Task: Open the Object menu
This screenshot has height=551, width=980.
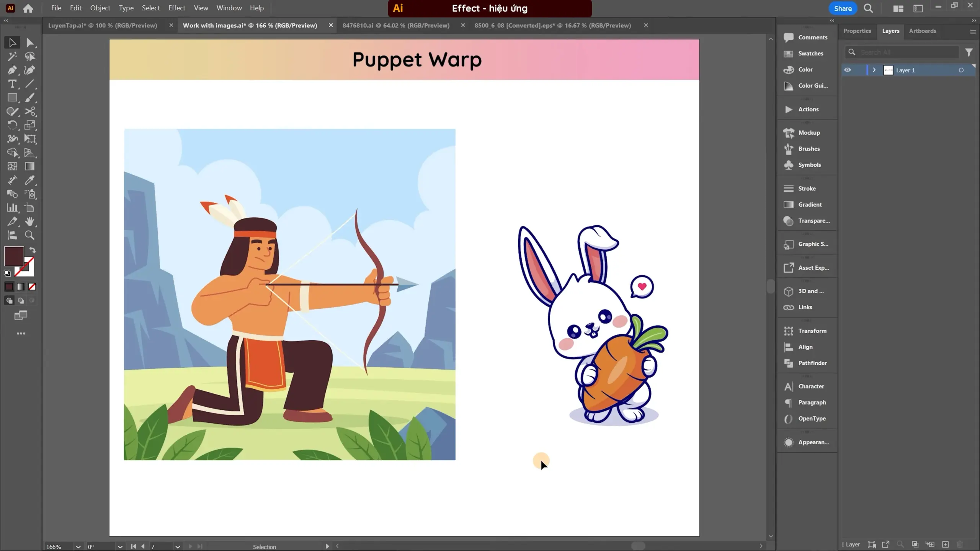Action: pyautogui.click(x=100, y=8)
